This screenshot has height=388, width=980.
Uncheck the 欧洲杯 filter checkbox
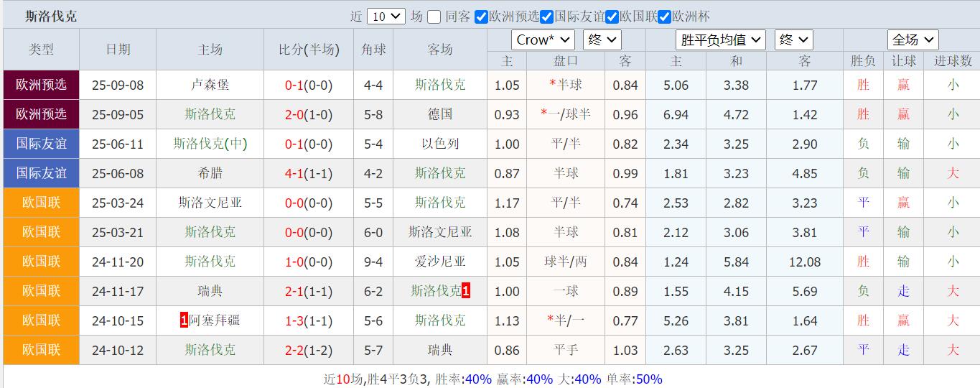[x=664, y=17]
